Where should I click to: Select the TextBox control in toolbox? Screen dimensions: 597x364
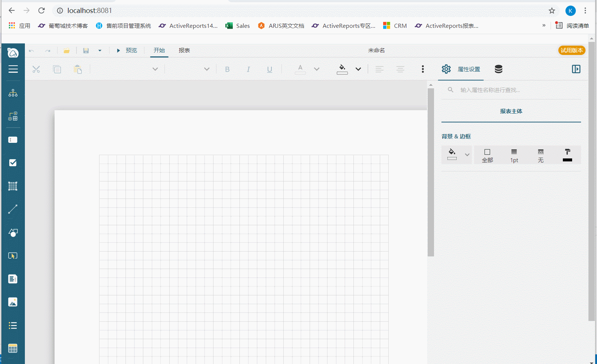coord(13,140)
